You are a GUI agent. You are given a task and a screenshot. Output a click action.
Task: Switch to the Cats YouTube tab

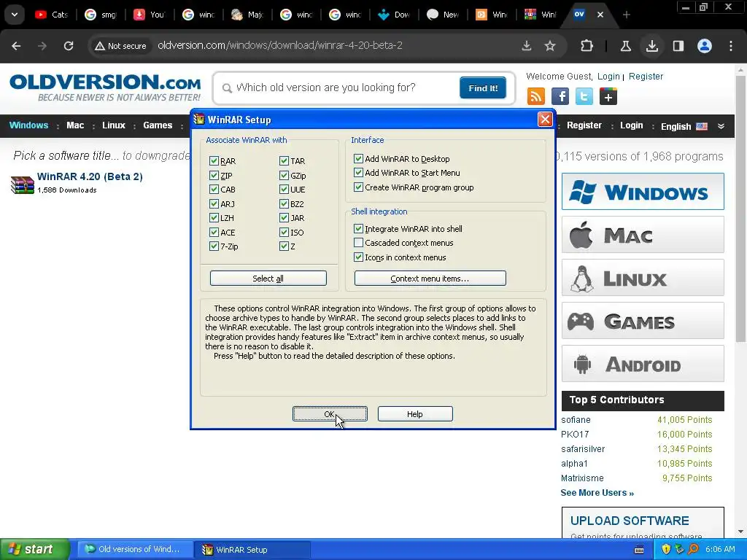point(52,15)
